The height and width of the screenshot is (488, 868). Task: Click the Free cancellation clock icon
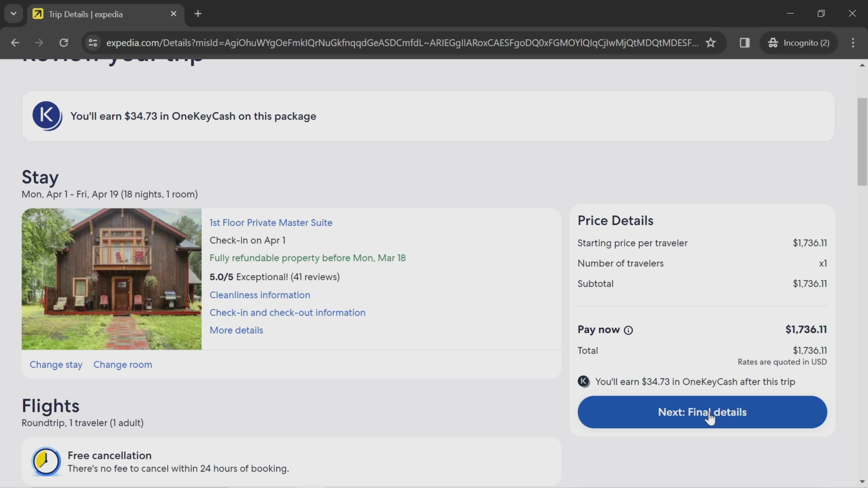(46, 461)
